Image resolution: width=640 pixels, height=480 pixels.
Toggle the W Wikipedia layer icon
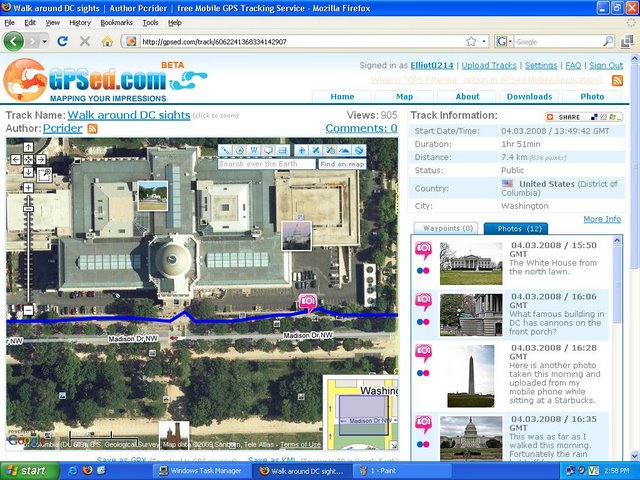[x=254, y=151]
